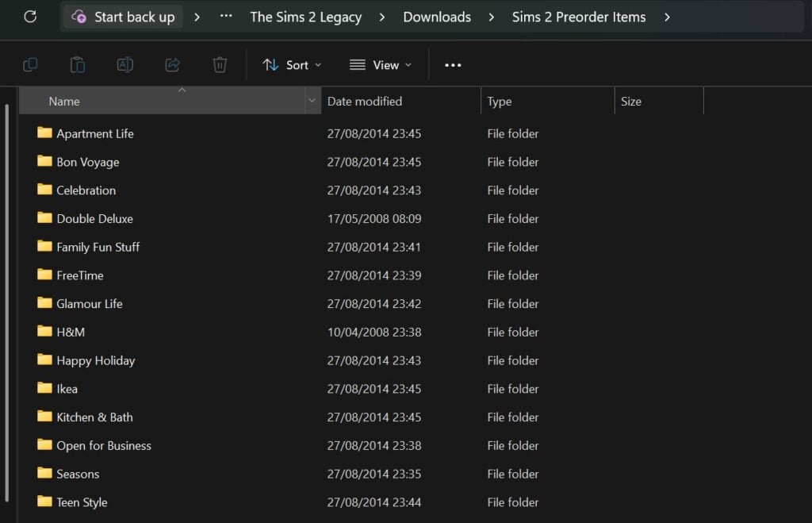
Task: Click the date 17/05/2008 08:09
Action: click(x=374, y=219)
